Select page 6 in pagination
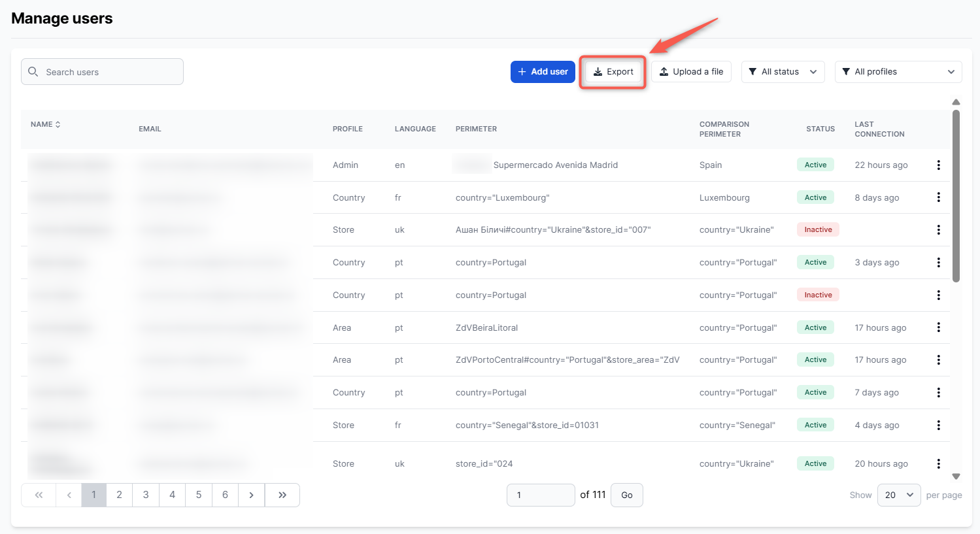This screenshot has width=980, height=534. (225, 495)
